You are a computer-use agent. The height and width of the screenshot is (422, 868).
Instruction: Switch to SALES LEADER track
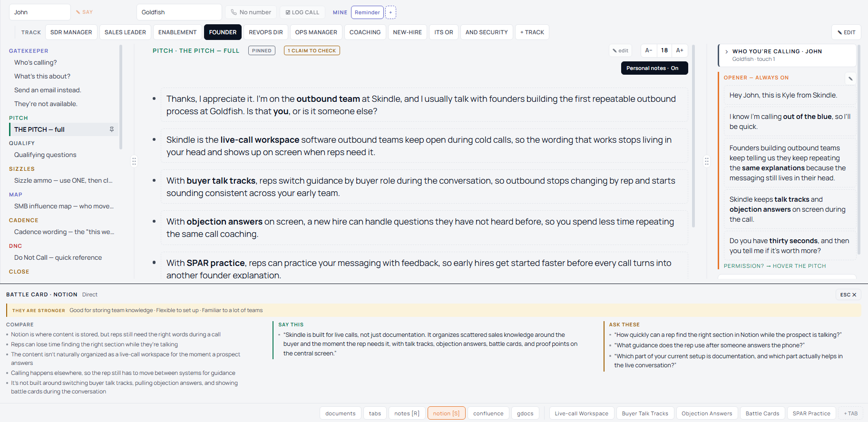pyautogui.click(x=125, y=32)
